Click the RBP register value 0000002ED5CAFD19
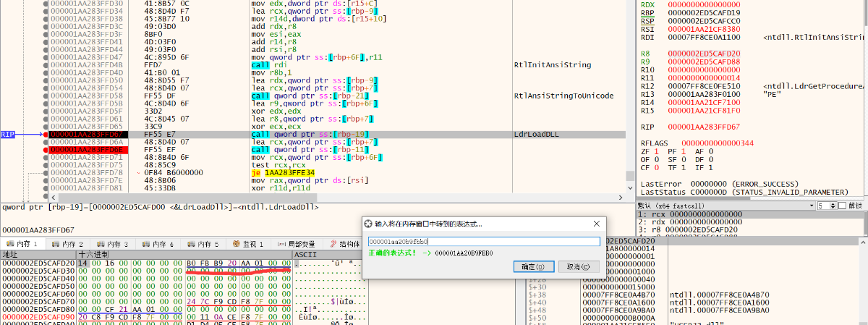868x325 pixels. 705,13
